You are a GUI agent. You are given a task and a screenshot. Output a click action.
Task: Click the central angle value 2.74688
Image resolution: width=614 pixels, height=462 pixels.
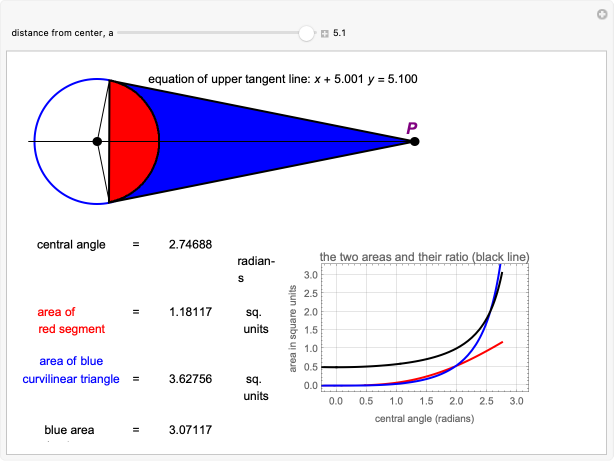point(190,244)
